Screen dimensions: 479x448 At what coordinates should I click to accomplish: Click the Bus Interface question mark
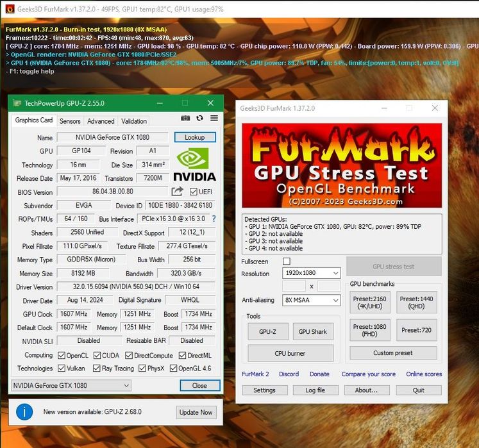click(214, 219)
